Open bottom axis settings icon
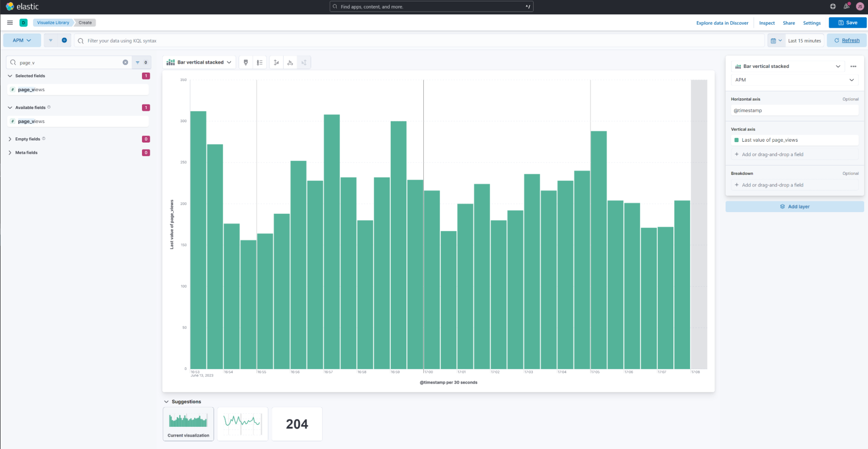The width and height of the screenshot is (868, 449). click(x=290, y=63)
